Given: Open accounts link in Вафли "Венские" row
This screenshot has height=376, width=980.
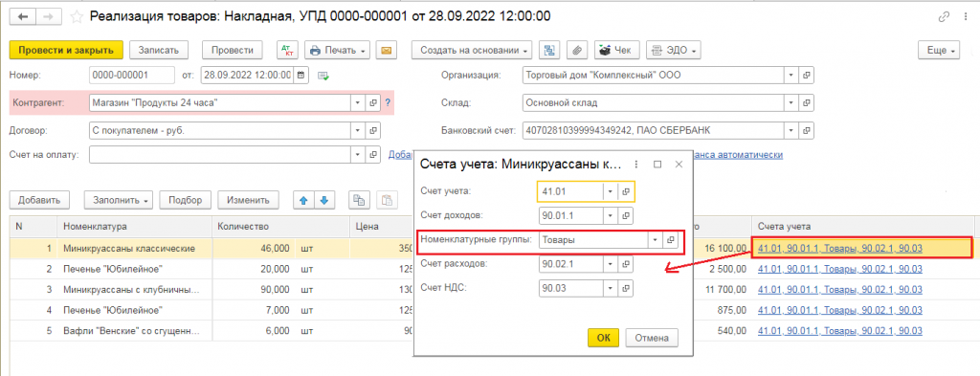Looking at the screenshot, I should coord(839,330).
